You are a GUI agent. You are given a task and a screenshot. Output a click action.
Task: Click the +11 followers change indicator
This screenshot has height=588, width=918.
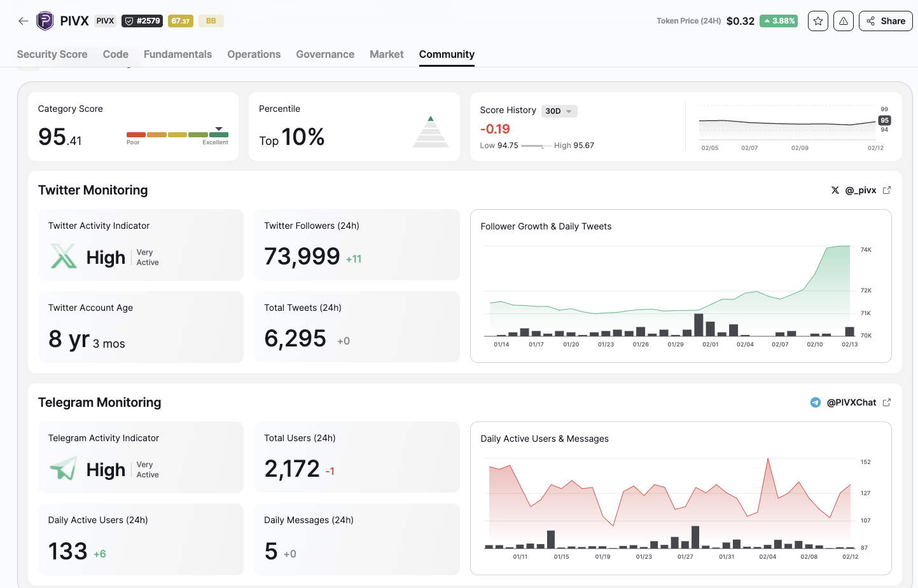coord(354,259)
